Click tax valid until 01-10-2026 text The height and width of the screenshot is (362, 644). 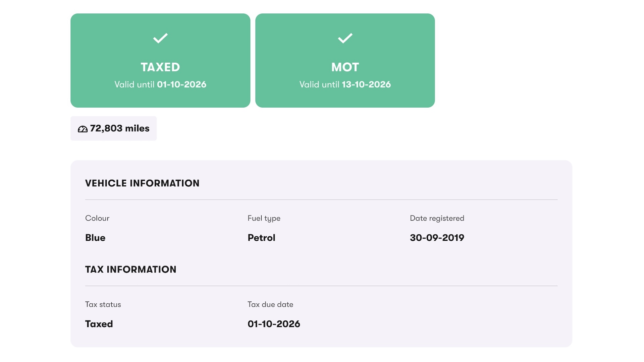(x=160, y=84)
